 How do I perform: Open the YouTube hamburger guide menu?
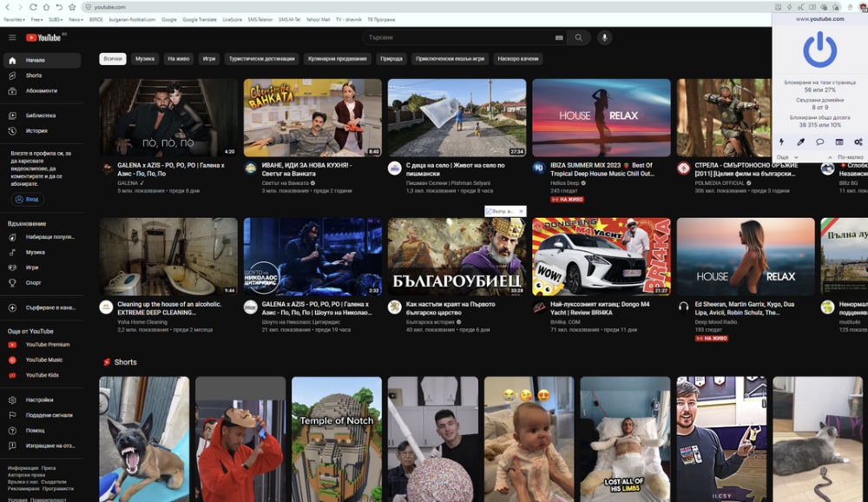click(x=12, y=37)
